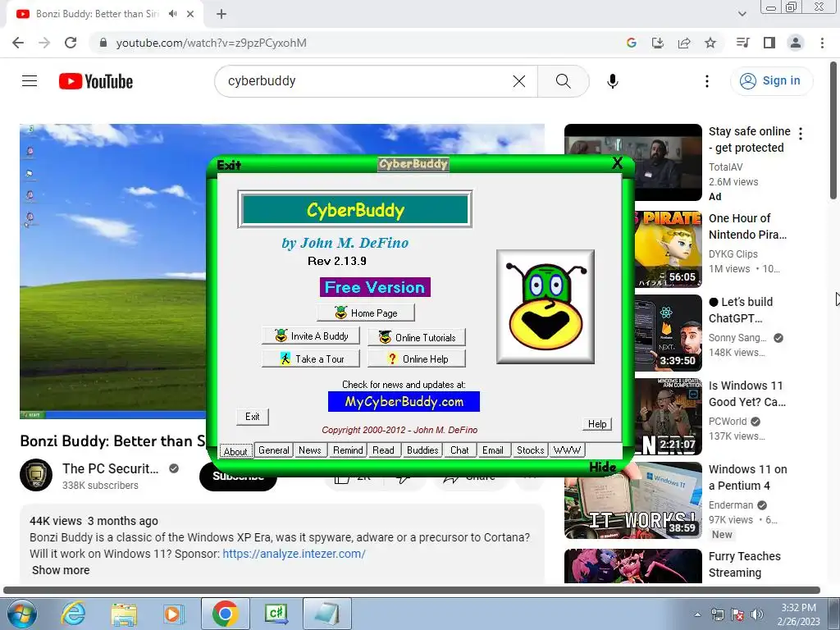Viewport: 840px width, 630px height.
Task: Open Windows Explorer folder in taskbar
Action: coord(124,614)
